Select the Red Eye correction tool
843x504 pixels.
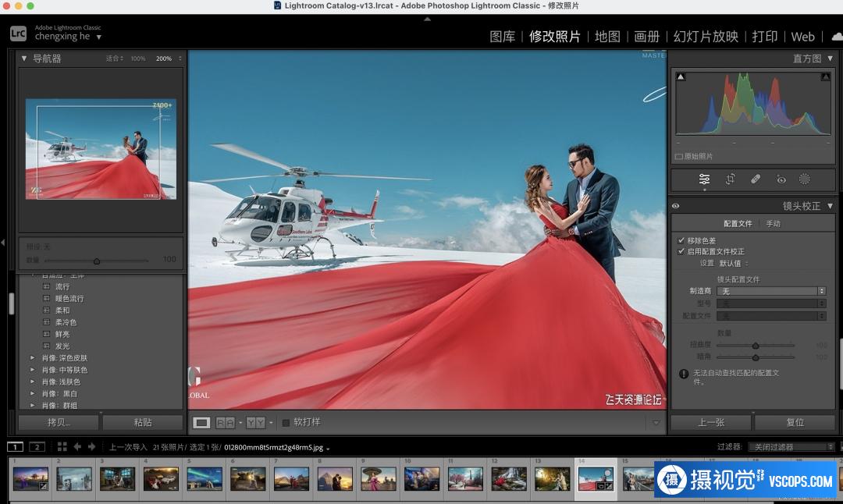[x=781, y=179]
